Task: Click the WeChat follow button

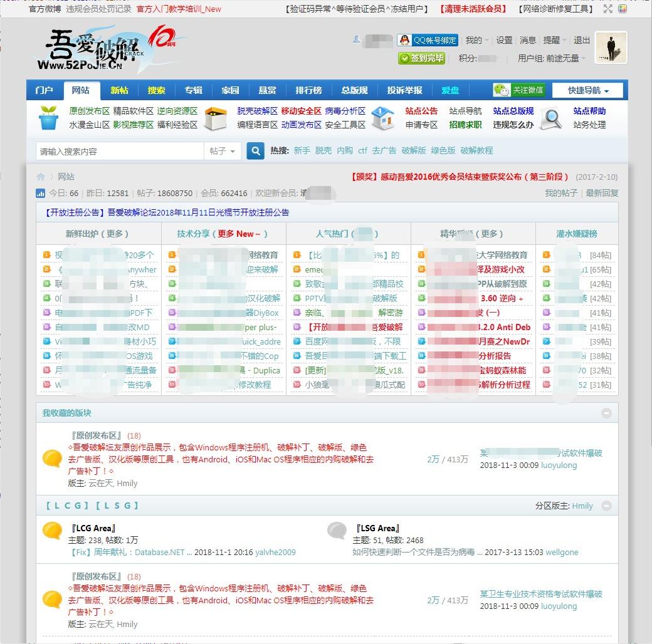Action: coord(519,90)
